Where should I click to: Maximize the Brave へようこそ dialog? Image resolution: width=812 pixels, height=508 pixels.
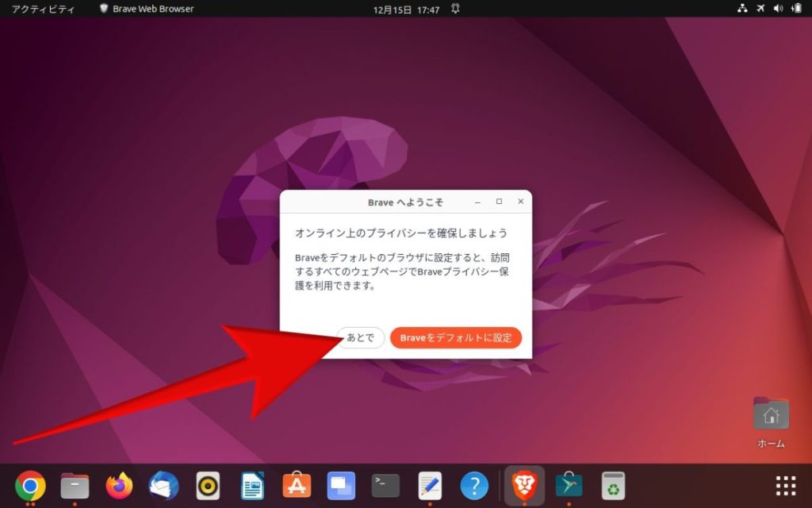coord(500,201)
